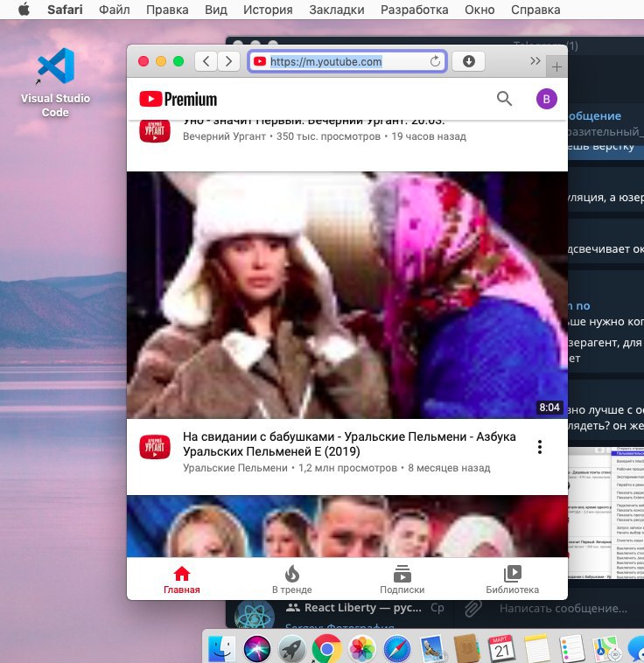This screenshot has height=663, width=644.
Task: Open a new Safari tab with plus button
Action: tap(556, 66)
